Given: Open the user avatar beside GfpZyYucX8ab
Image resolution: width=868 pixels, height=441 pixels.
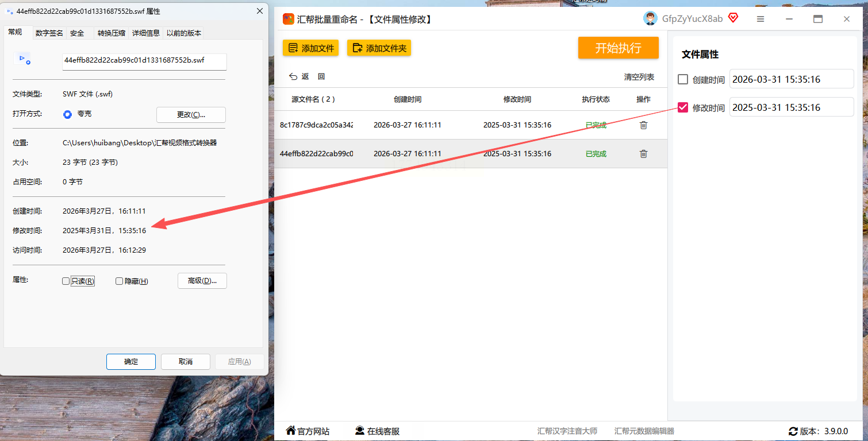Looking at the screenshot, I should [x=650, y=18].
